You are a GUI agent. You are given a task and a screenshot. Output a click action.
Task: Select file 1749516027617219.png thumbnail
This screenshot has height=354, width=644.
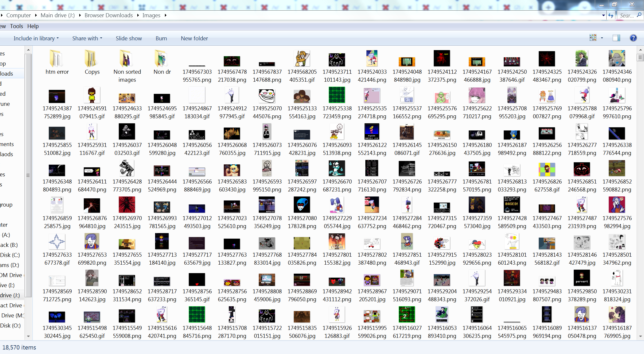(407, 314)
